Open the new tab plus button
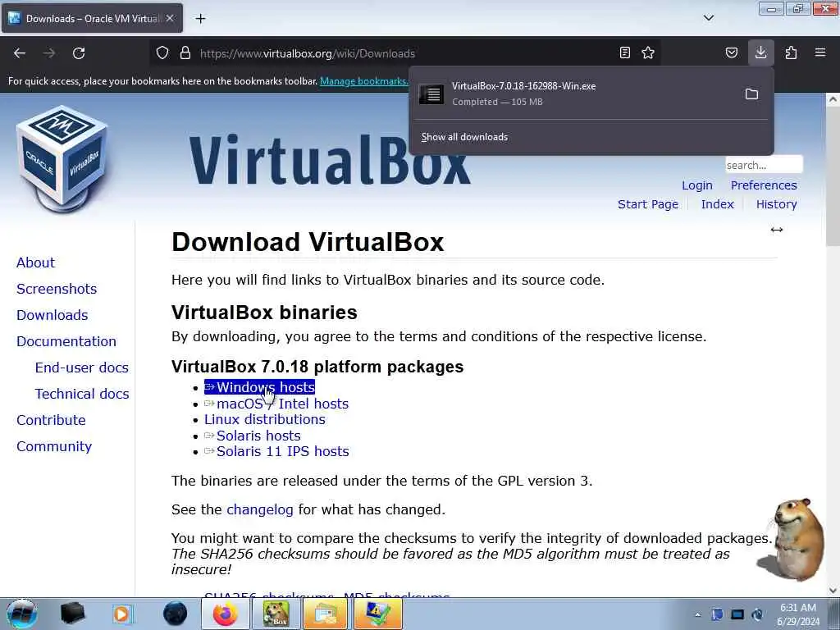 200,19
